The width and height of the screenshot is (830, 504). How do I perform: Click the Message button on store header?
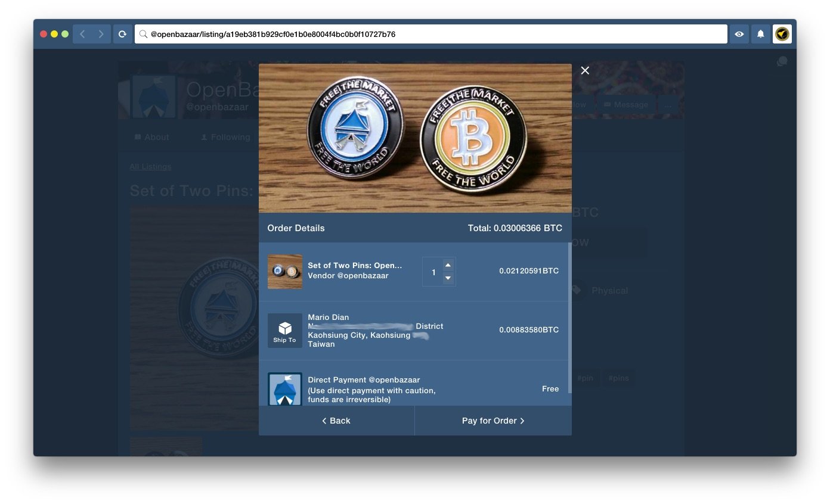[x=626, y=105]
